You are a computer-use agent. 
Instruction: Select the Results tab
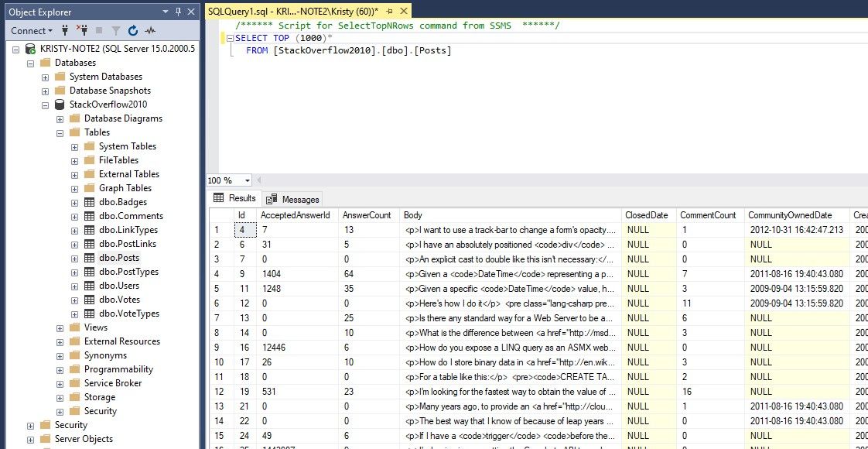[x=235, y=198]
